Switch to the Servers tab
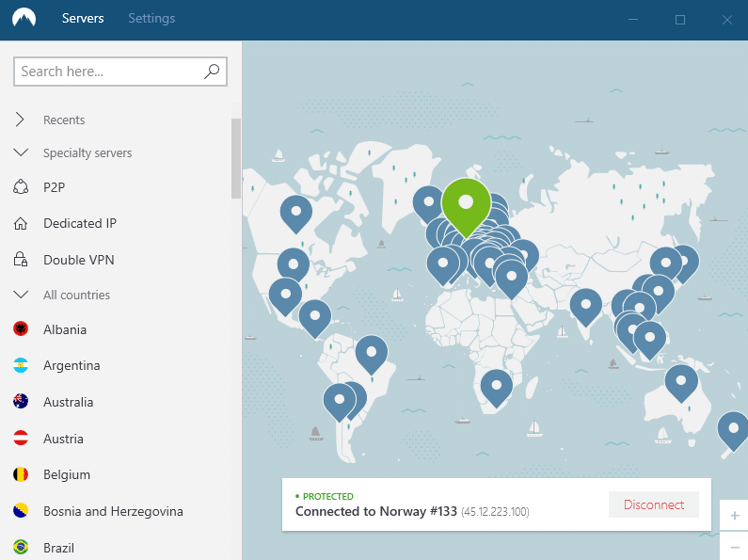 point(83,18)
